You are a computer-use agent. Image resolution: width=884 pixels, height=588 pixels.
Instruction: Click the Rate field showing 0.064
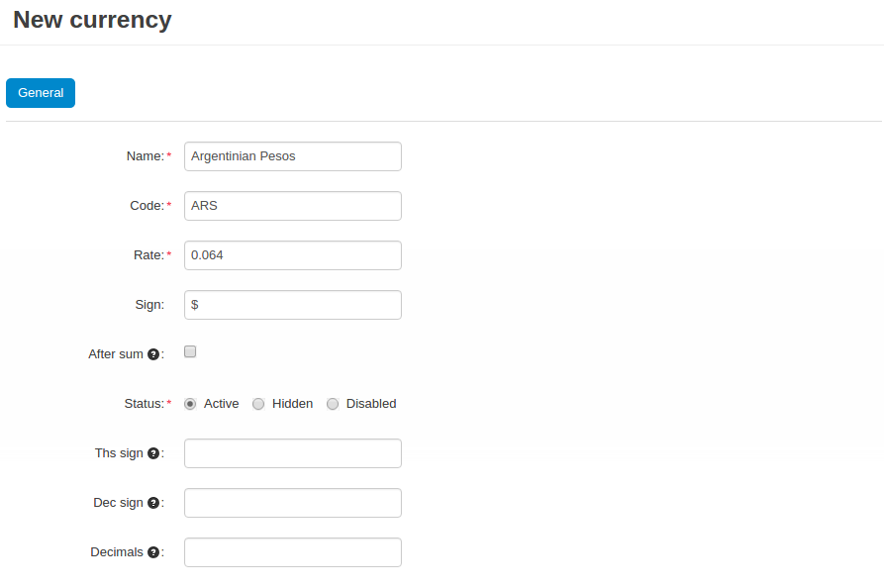(293, 255)
